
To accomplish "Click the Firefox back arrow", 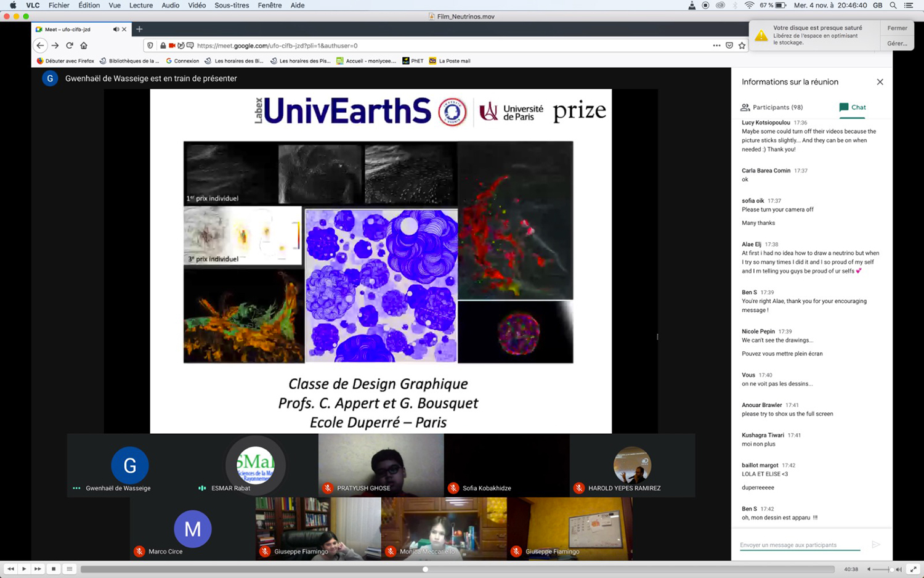I will 40,45.
